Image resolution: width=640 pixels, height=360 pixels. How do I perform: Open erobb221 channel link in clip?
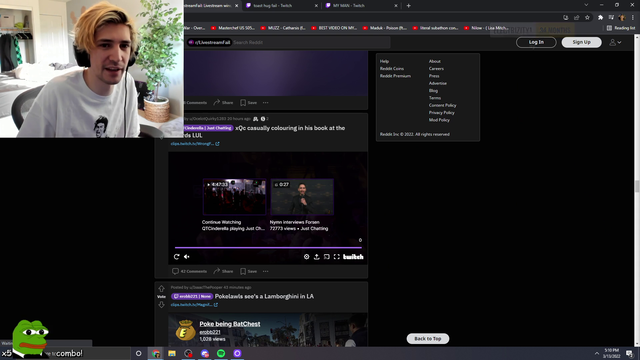coord(210,332)
